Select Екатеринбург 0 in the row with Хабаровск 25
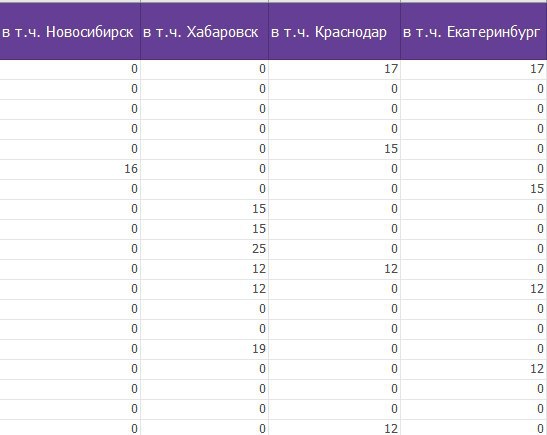The height and width of the screenshot is (435, 547). tap(474, 249)
